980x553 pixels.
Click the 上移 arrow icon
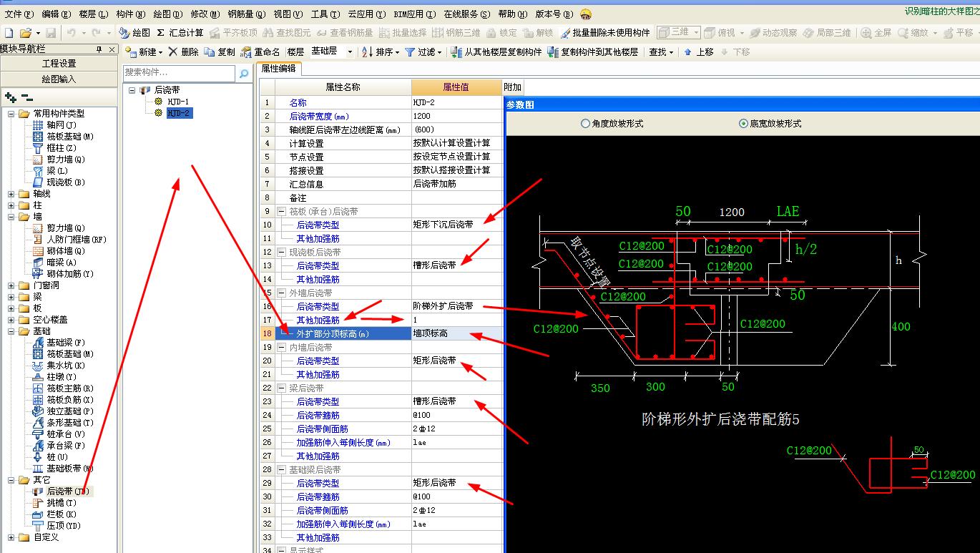click(688, 52)
